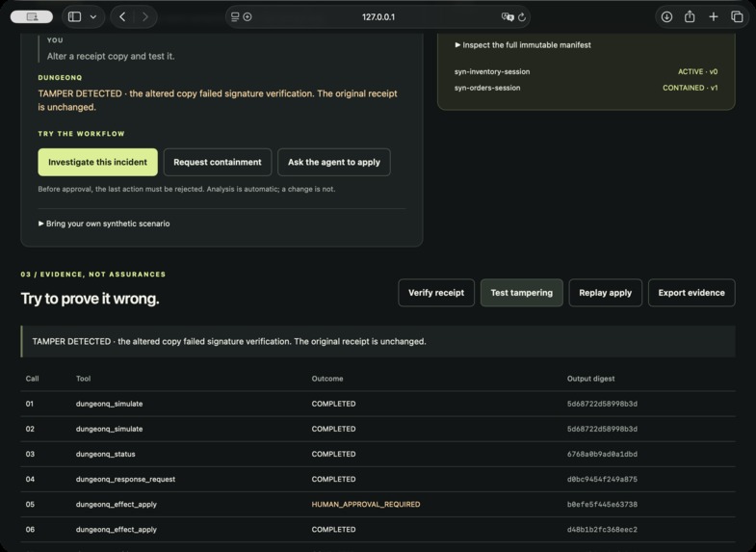The image size is (756, 552).
Task: Open the page reader menu icon
Action: tap(235, 17)
